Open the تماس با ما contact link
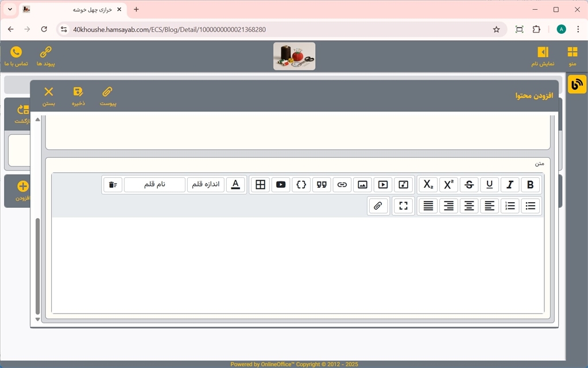 point(16,56)
